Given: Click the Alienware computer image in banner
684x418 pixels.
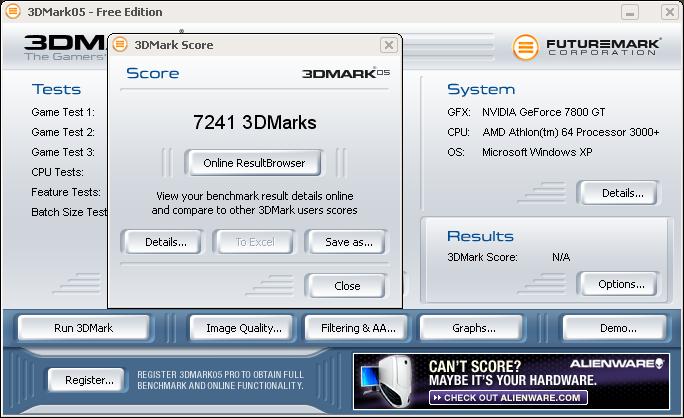Looking at the screenshot, I should [x=387, y=381].
